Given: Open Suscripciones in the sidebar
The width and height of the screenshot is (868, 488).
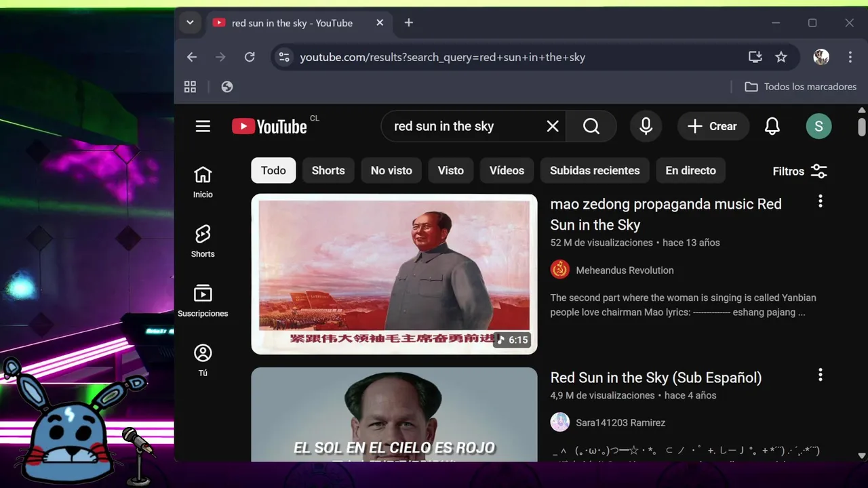Looking at the screenshot, I should tap(203, 301).
